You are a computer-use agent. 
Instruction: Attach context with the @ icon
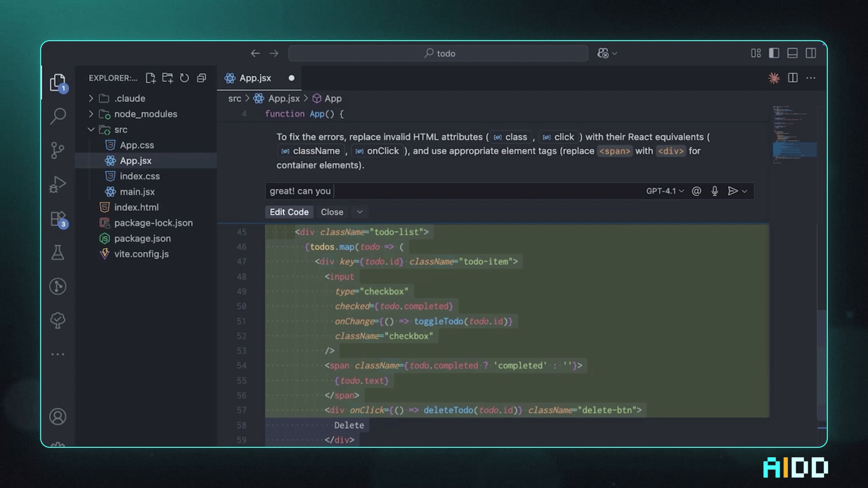(697, 191)
